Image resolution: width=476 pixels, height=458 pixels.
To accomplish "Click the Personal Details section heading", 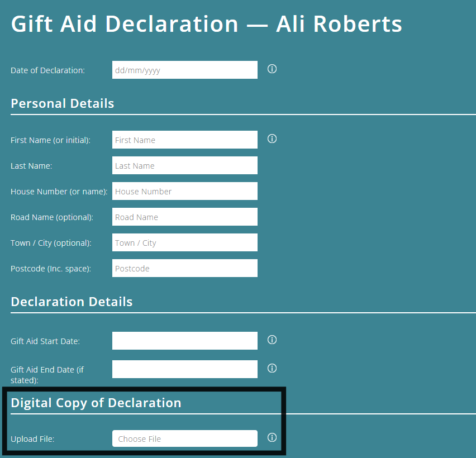I will (62, 103).
